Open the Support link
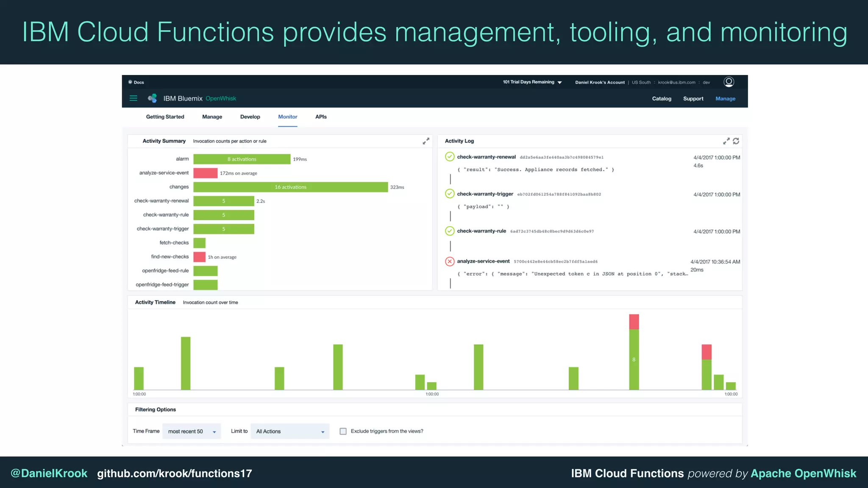 [x=693, y=99]
